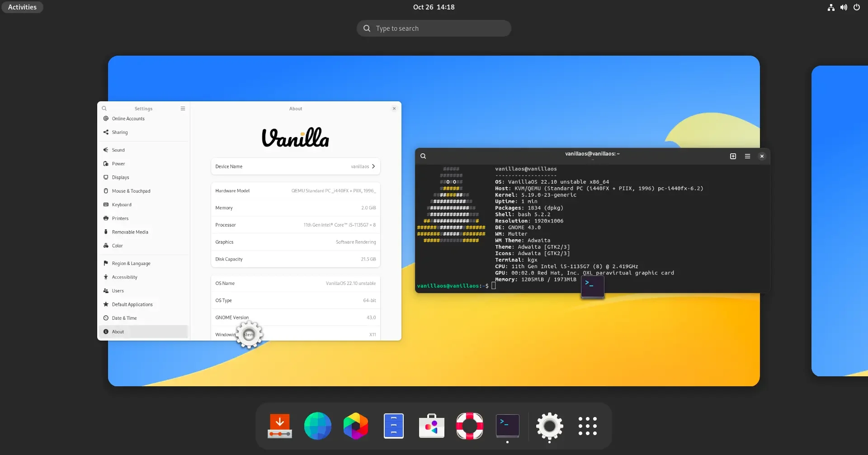Click the terminal prompt line
Viewport: 868px width, 455px height.
point(457,286)
